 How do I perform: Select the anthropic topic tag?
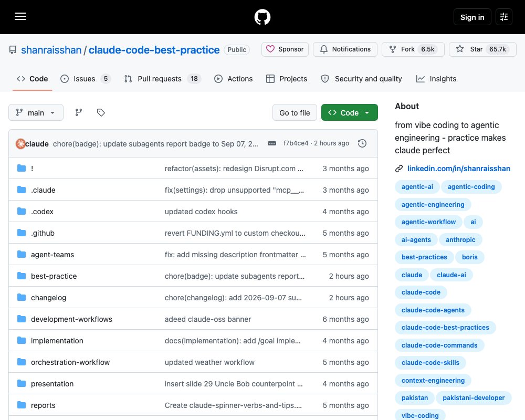point(460,240)
